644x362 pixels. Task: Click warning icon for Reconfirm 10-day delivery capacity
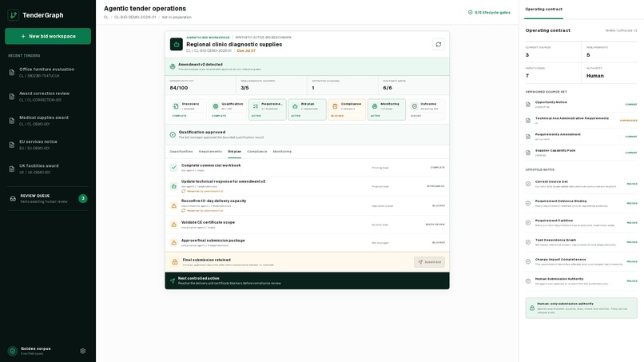[173, 205]
